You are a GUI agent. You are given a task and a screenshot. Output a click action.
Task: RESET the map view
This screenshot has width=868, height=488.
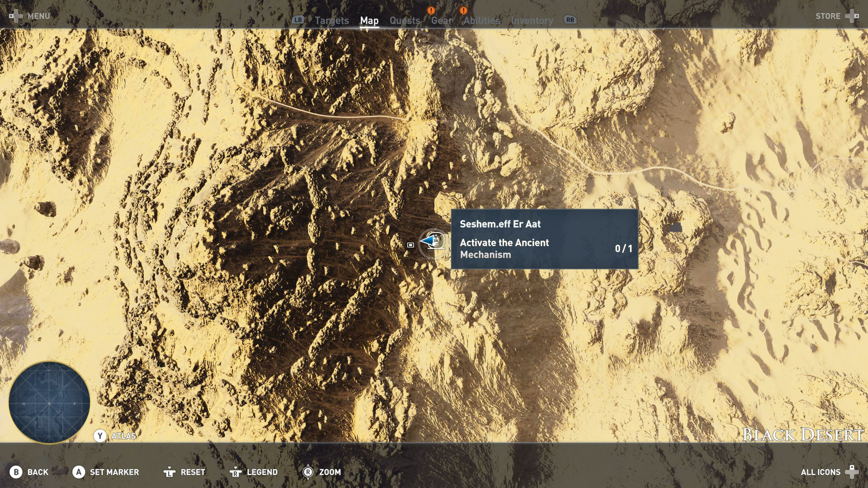pyautogui.click(x=193, y=472)
